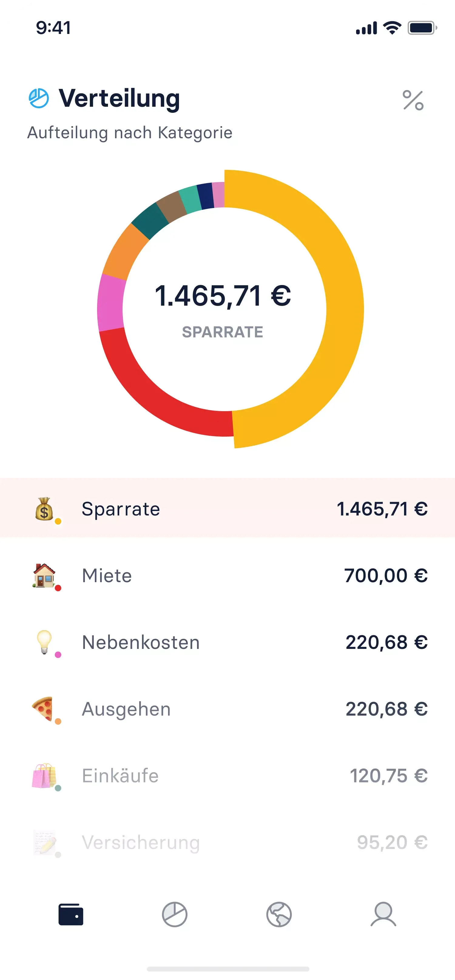Tap the 1.465,71 € amount in chart center
The width and height of the screenshot is (455, 980).
click(x=223, y=296)
